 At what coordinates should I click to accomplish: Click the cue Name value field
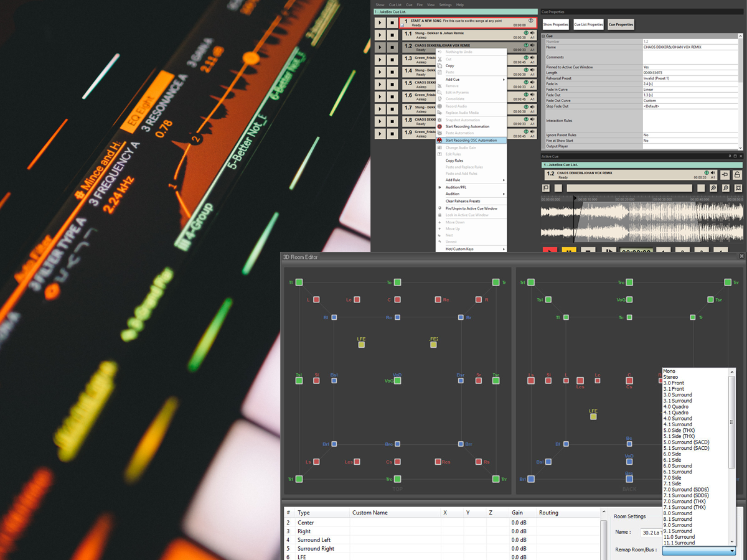[x=690, y=47]
